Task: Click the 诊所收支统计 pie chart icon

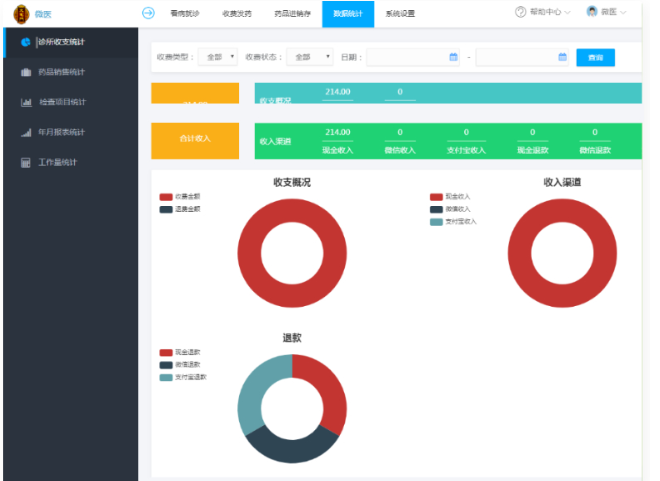Action: (25, 42)
